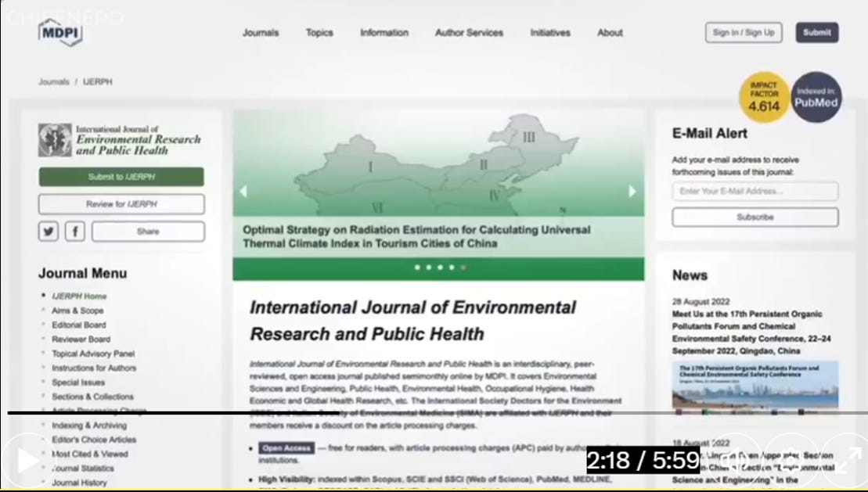Open Editor's Choice Articles link
868x492 pixels.
pos(94,440)
